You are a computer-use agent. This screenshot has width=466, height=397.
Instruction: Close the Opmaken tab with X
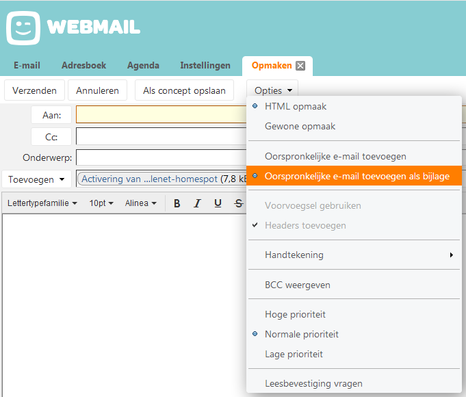coord(300,66)
